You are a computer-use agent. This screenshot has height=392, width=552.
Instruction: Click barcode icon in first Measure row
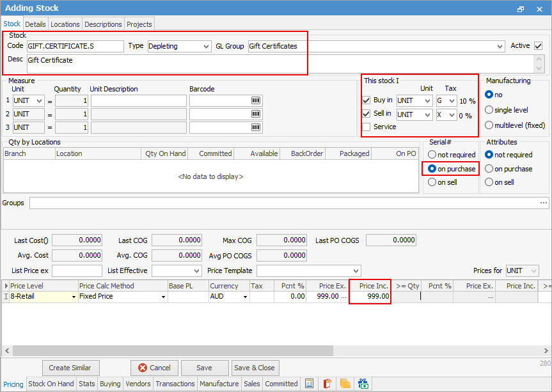pyautogui.click(x=256, y=100)
